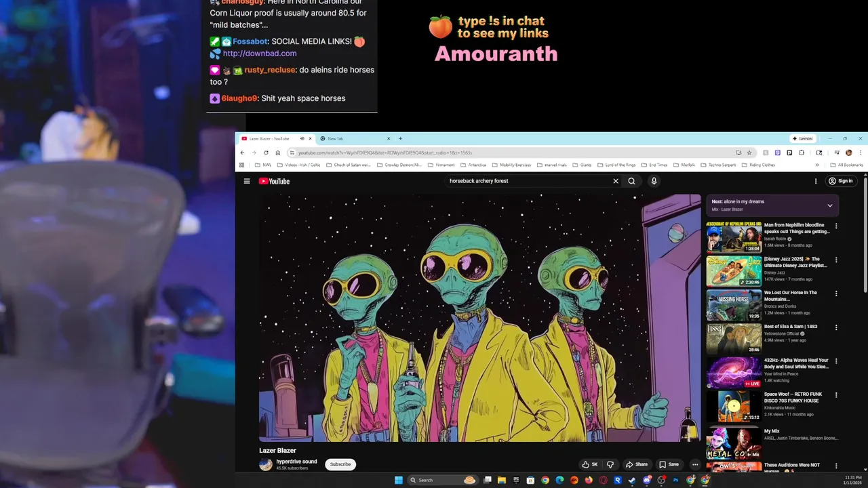
Task: Clear the YouTube search box text
Action: coord(616,181)
